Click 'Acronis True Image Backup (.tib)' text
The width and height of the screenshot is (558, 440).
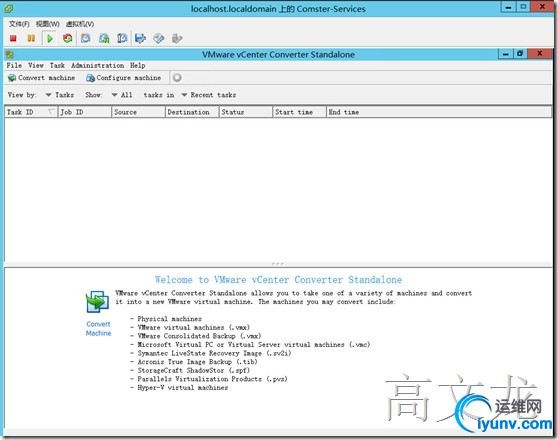[x=198, y=362]
